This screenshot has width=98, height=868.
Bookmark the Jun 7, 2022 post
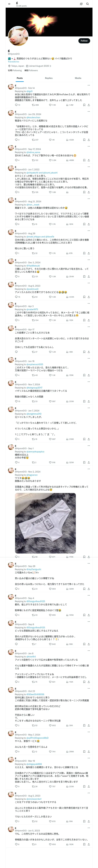[x=84, y=192]
